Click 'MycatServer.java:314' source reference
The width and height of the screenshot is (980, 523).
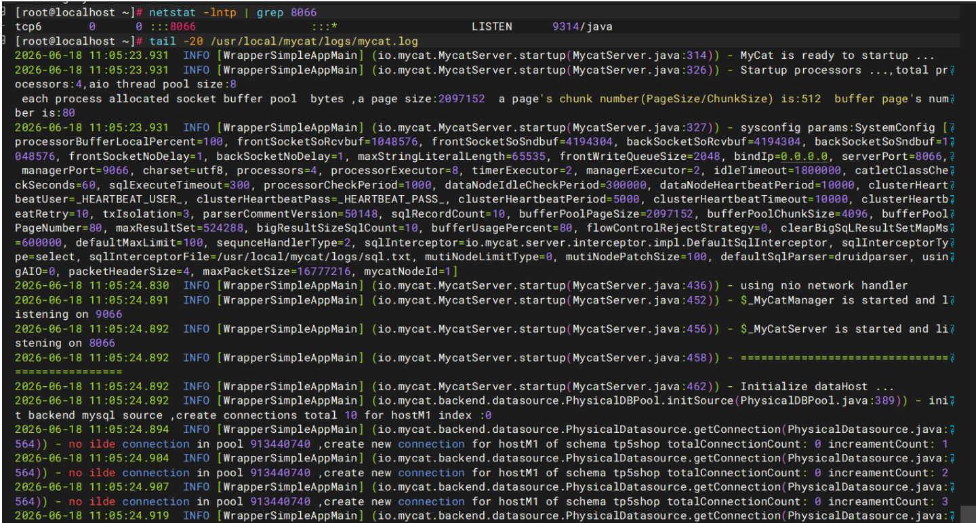tap(639, 56)
